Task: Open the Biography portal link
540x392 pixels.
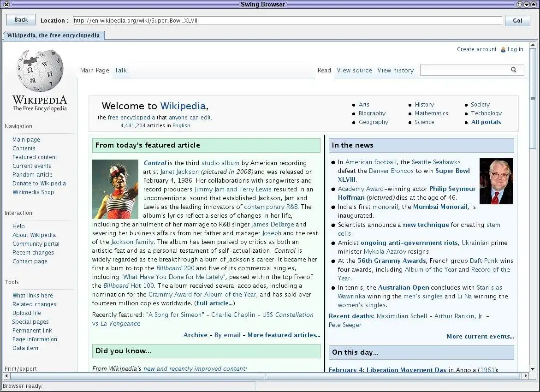Action: coord(372,113)
